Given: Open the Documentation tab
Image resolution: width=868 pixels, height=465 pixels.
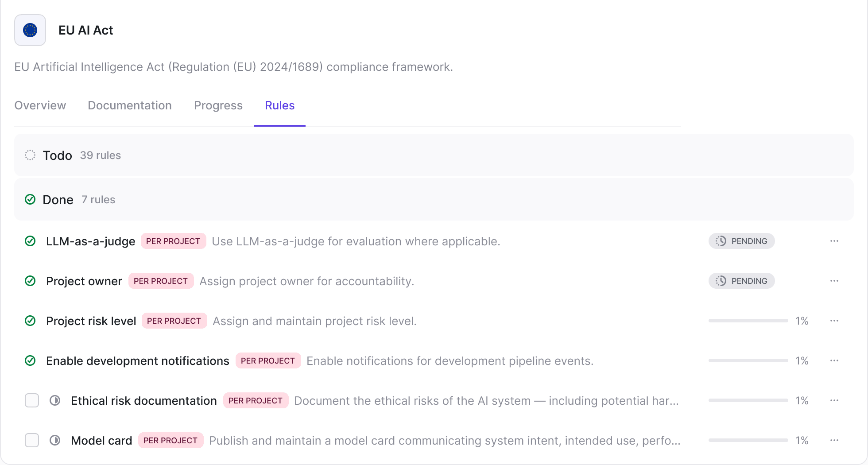Looking at the screenshot, I should (130, 105).
